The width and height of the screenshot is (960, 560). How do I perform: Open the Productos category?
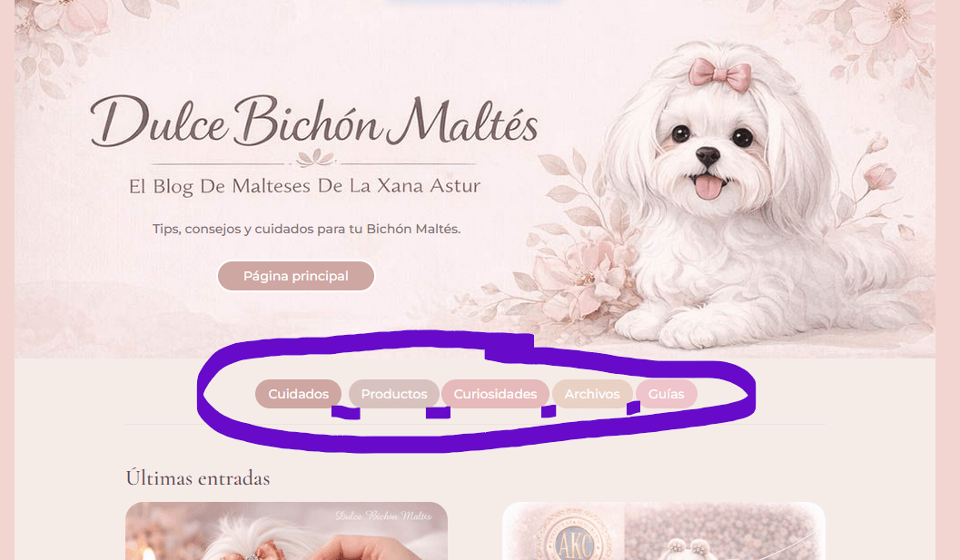tap(393, 394)
